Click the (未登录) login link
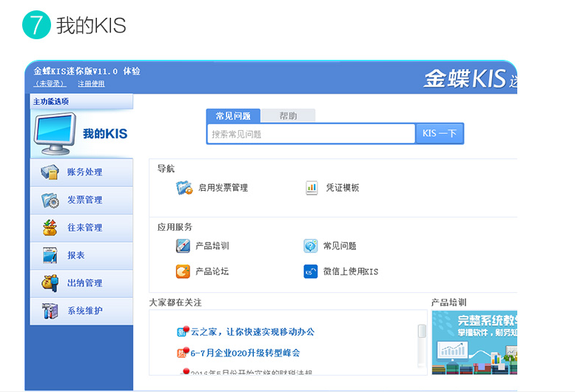 (50, 84)
